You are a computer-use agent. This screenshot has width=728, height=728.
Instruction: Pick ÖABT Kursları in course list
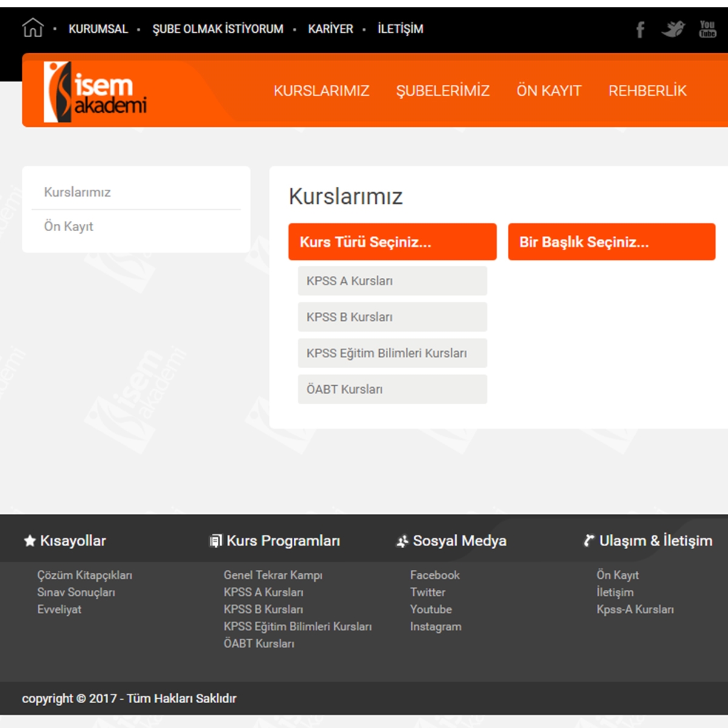(x=392, y=389)
